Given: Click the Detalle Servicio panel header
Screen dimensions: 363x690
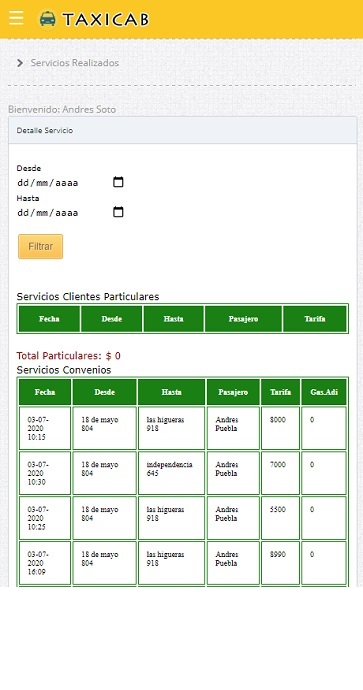Looking at the screenshot, I should tap(183, 131).
